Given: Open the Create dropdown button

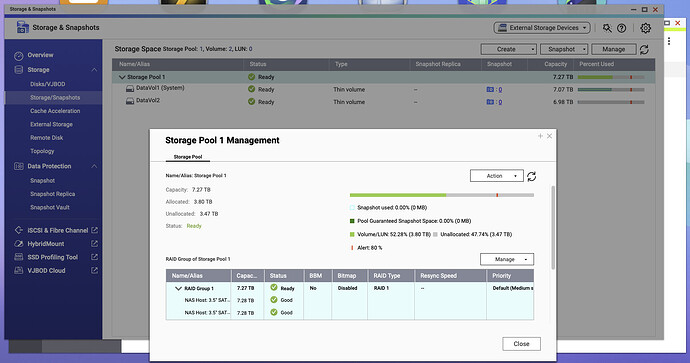Looking at the screenshot, I should click(x=508, y=49).
